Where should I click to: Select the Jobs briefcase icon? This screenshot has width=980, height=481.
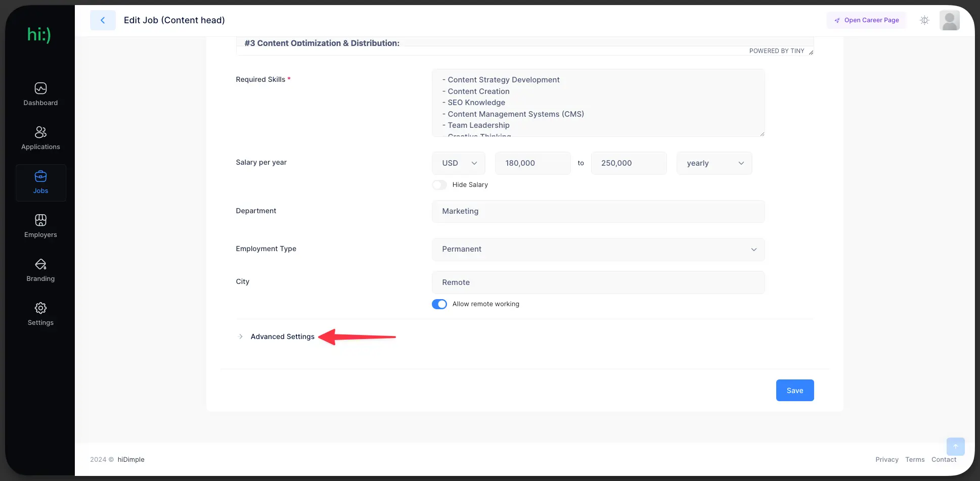tap(40, 176)
